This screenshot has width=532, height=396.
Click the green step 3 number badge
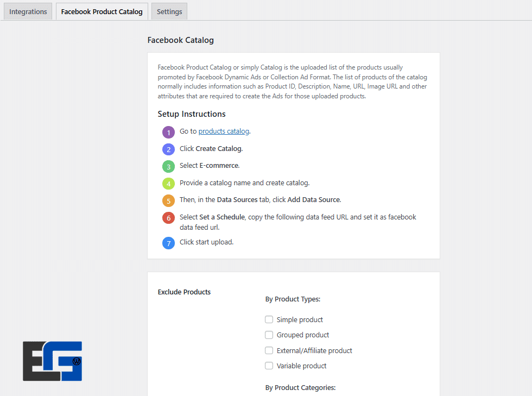[x=168, y=166]
